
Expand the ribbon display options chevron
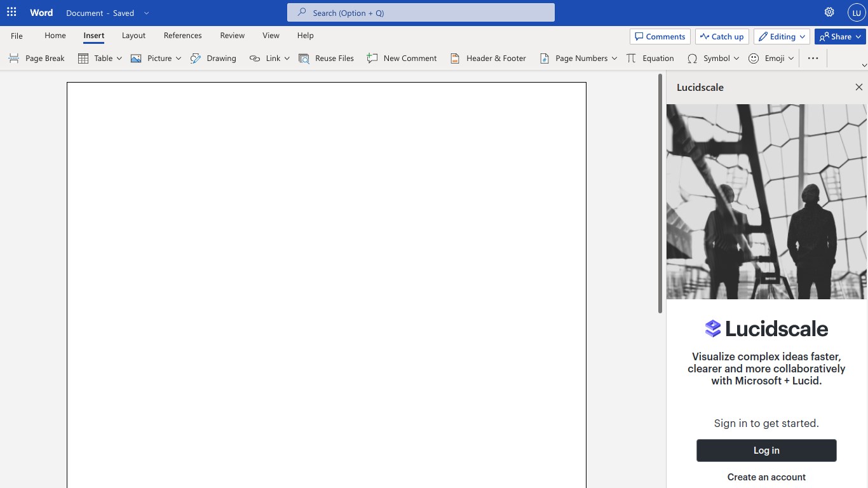click(864, 65)
